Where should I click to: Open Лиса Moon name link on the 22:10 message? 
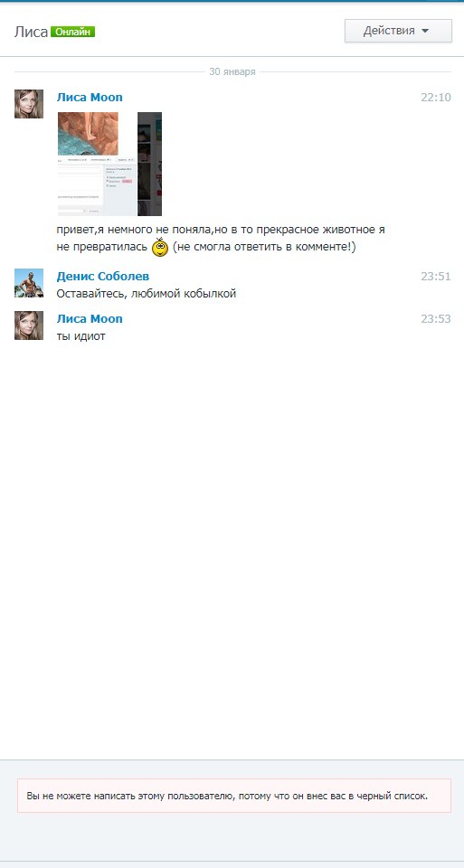[90, 98]
